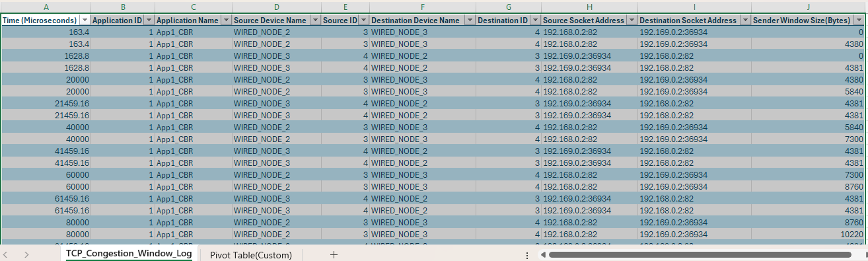Select sender window 8760 in an 80000 row
868x261 pixels.
[809, 222]
